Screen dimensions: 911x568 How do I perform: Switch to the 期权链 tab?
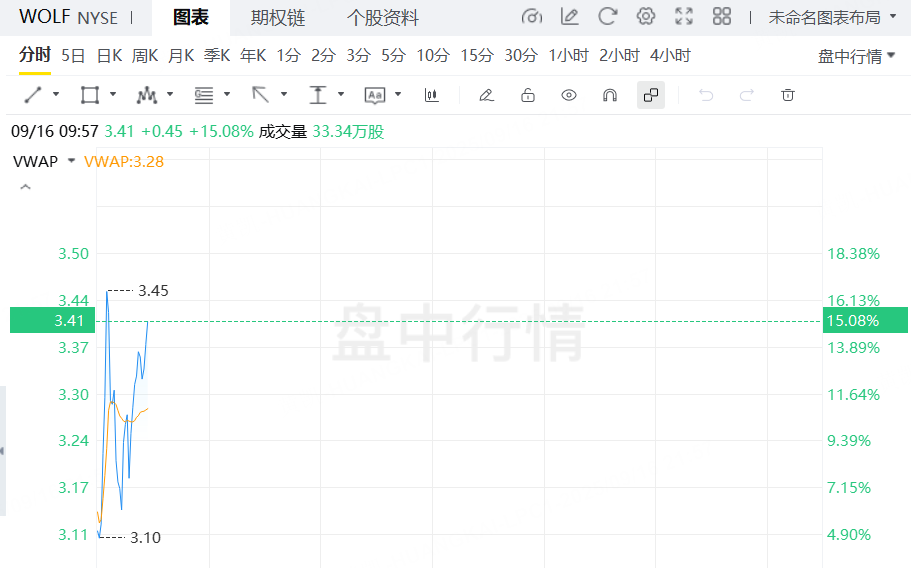click(x=278, y=18)
